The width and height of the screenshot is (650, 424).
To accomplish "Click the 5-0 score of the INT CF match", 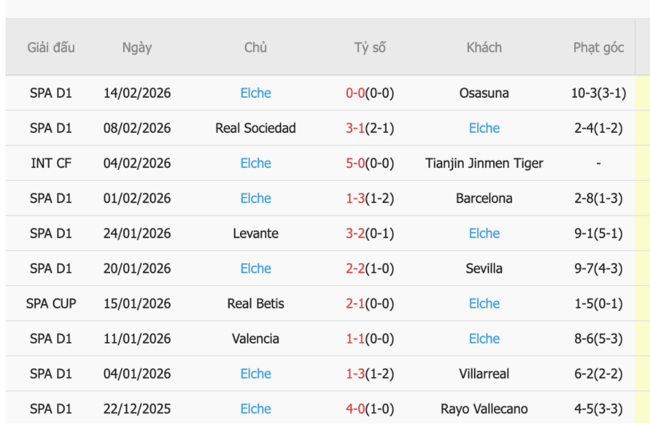I will tap(355, 163).
